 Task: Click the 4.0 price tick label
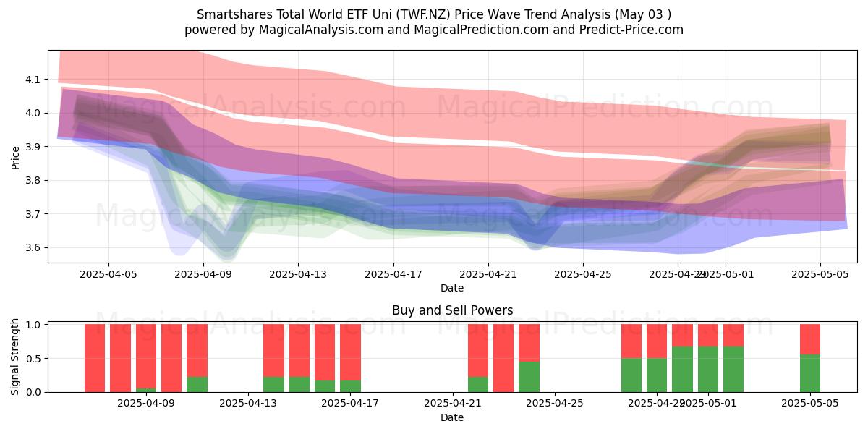[34, 113]
